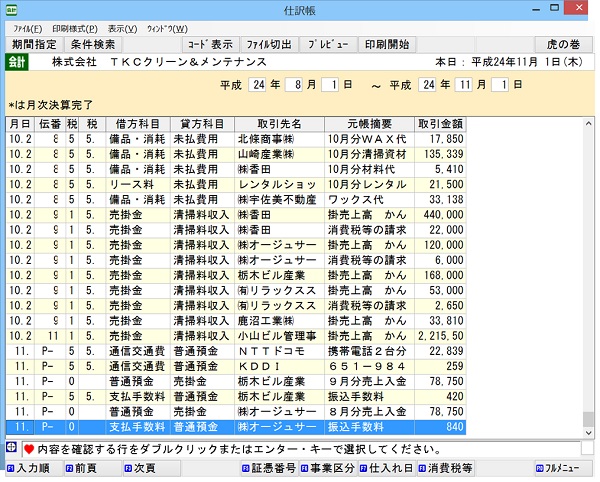Go to previous page with 前頁
The height and width of the screenshot is (482, 600).
click(x=93, y=468)
